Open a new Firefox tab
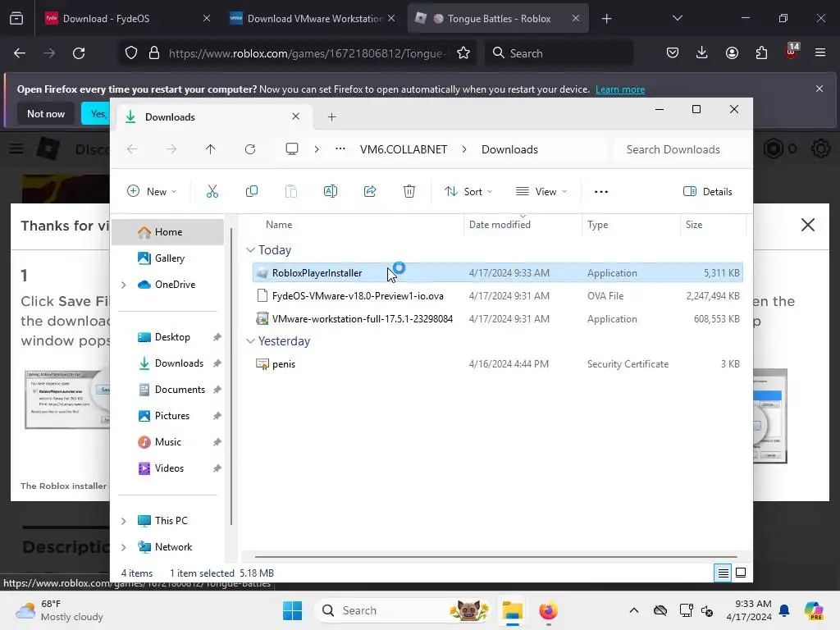The width and height of the screenshot is (840, 630). (x=606, y=19)
